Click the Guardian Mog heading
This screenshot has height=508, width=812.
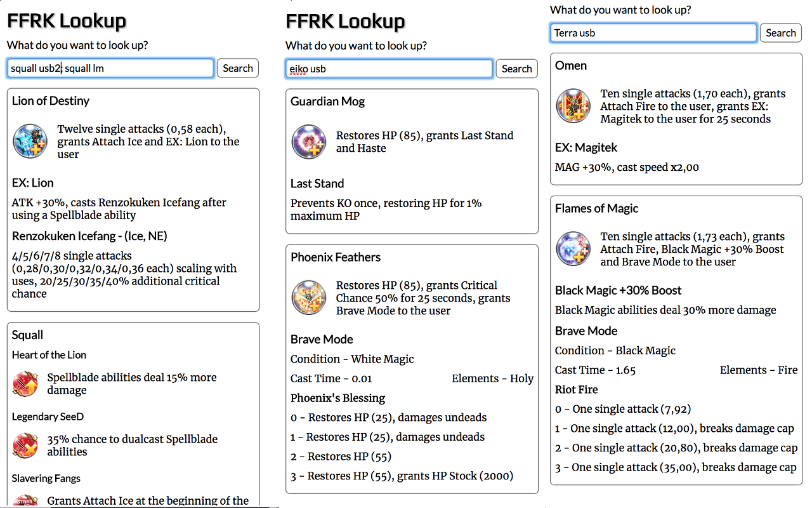328,102
